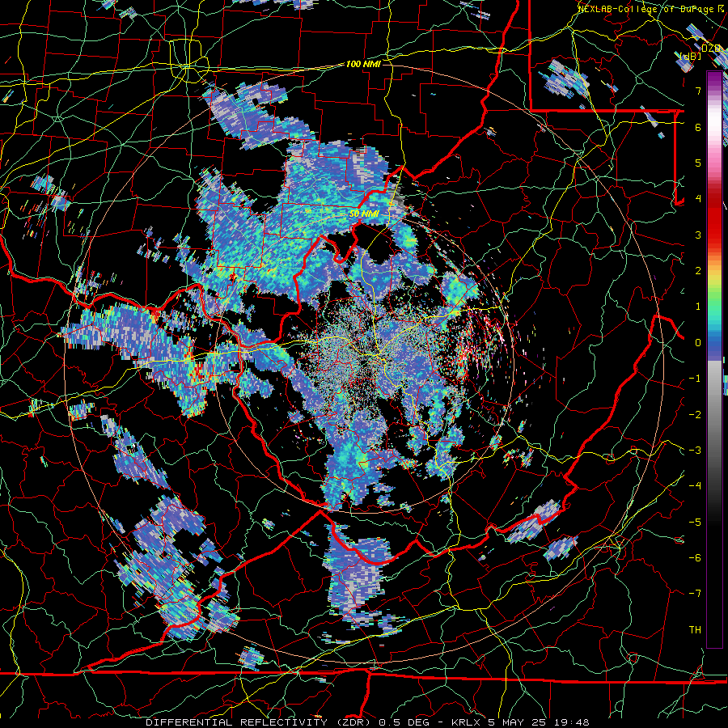This screenshot has width=728, height=728.
Task: Click the -2 value on color scale
Action: 695,415
